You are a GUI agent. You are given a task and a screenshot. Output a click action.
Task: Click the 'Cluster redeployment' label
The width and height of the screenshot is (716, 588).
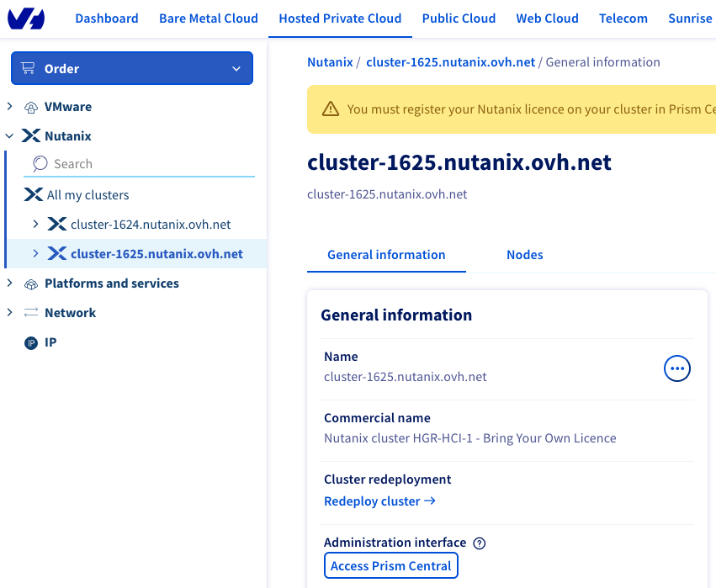coord(388,479)
